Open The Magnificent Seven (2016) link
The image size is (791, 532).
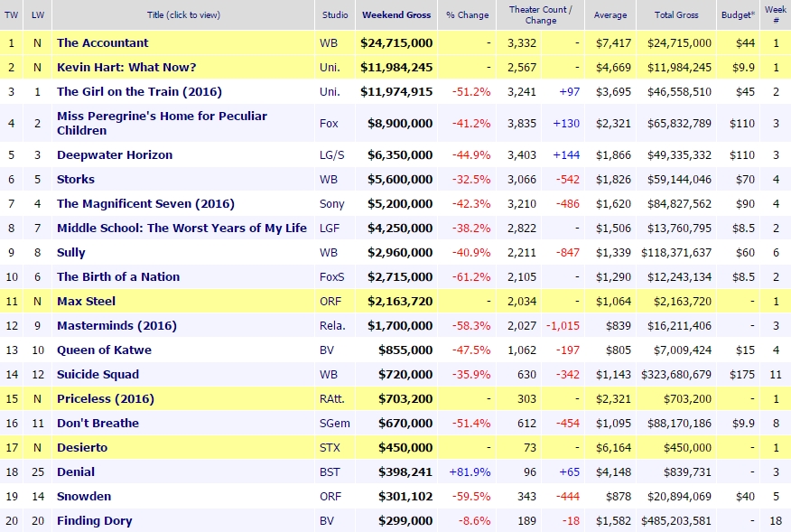click(x=145, y=204)
